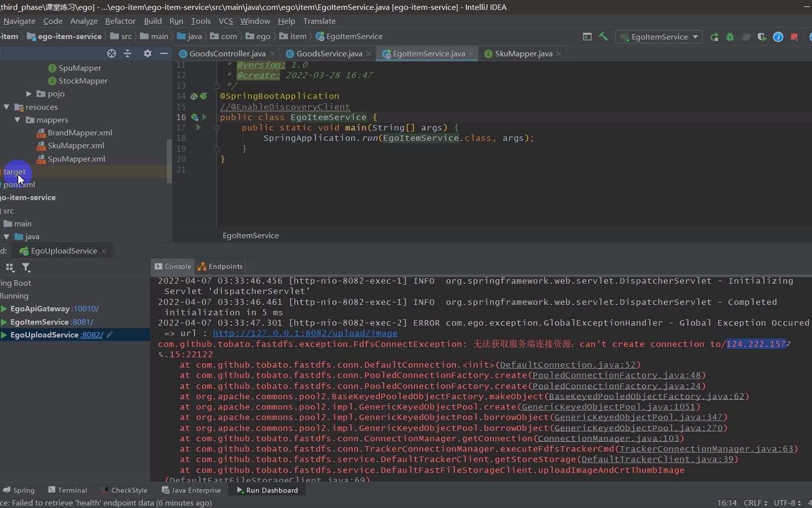Click the EgoItemService running arrow icon
812x508 pixels.
click(4, 322)
